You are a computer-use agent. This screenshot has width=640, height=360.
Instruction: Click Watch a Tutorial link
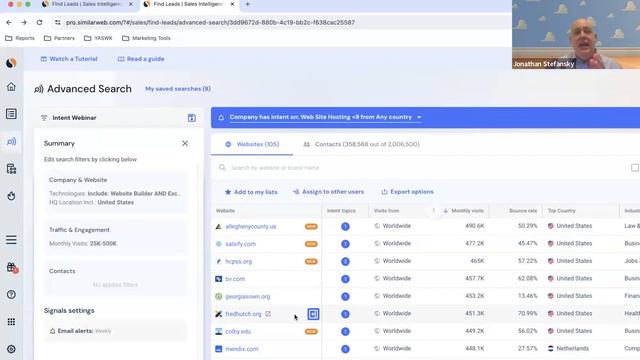click(x=69, y=59)
